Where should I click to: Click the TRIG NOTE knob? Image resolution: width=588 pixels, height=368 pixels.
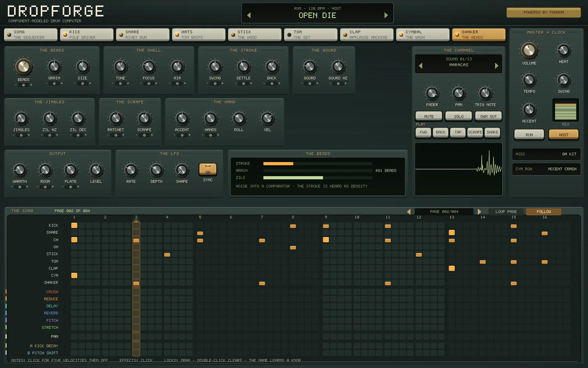tap(485, 94)
